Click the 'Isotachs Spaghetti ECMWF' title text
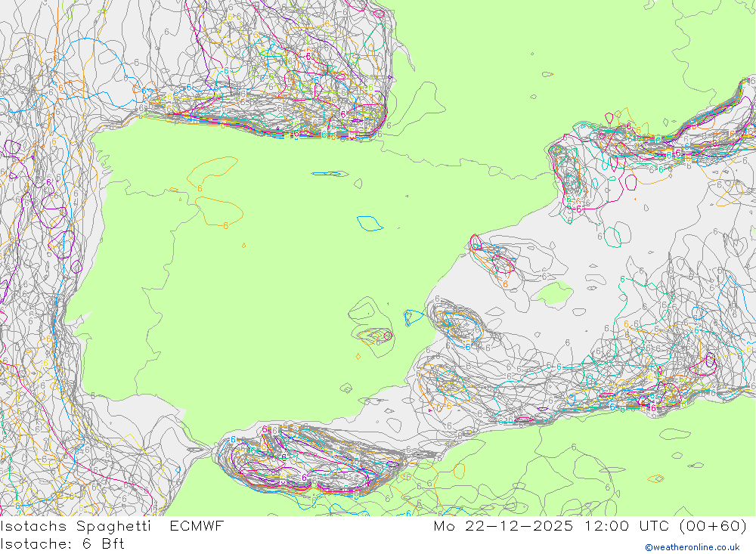756x554 pixels. point(113,525)
